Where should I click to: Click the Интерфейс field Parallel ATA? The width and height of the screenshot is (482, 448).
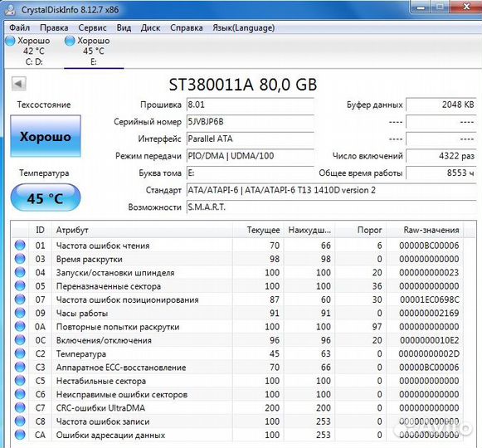[x=250, y=139]
